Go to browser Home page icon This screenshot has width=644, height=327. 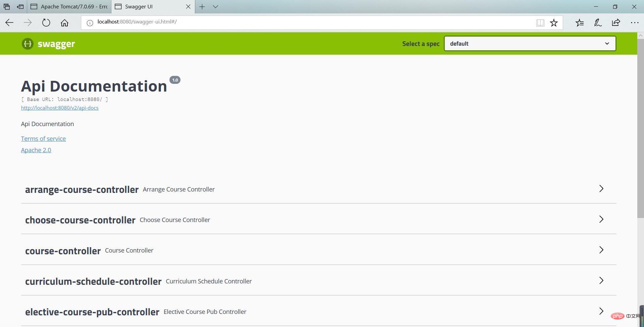[64, 23]
